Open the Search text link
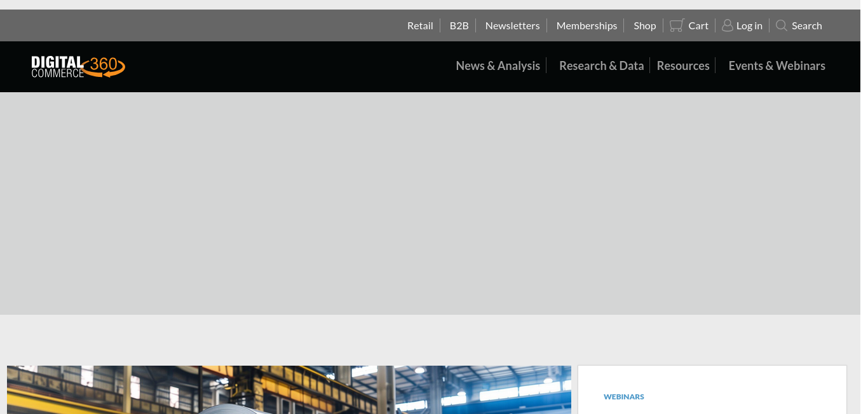This screenshot has height=414, width=868. click(x=807, y=25)
